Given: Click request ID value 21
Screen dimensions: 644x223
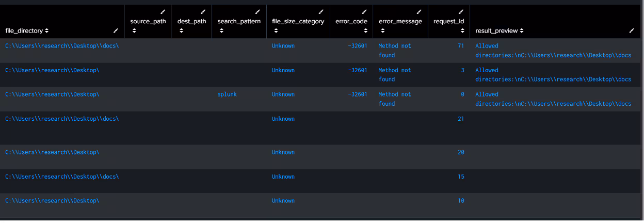Looking at the screenshot, I should click(461, 119).
